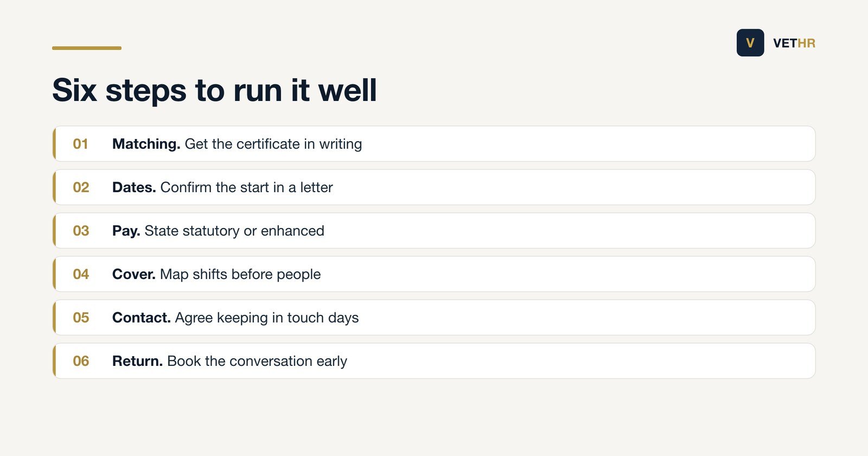Viewport: 868px width, 456px height.
Task: Click step number 05 label
Action: click(x=81, y=318)
